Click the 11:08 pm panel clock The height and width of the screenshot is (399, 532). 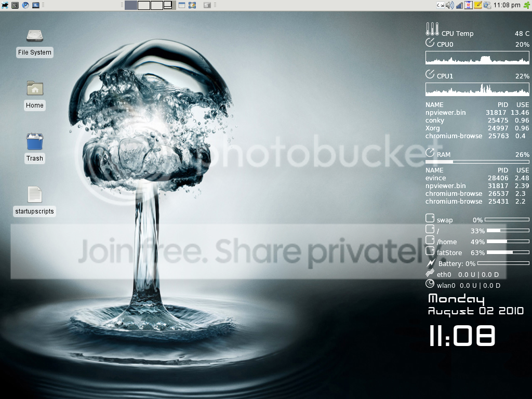pos(507,5)
